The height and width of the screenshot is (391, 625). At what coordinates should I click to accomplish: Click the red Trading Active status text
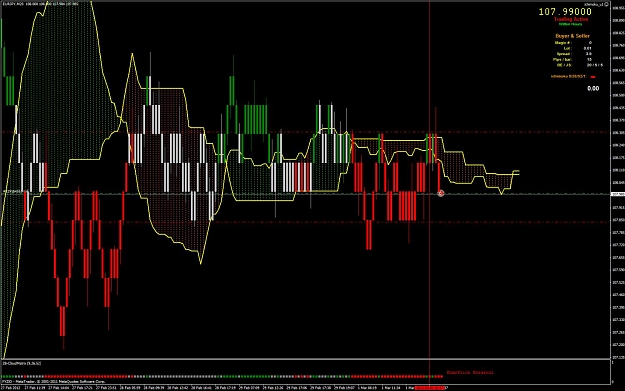coord(571,19)
